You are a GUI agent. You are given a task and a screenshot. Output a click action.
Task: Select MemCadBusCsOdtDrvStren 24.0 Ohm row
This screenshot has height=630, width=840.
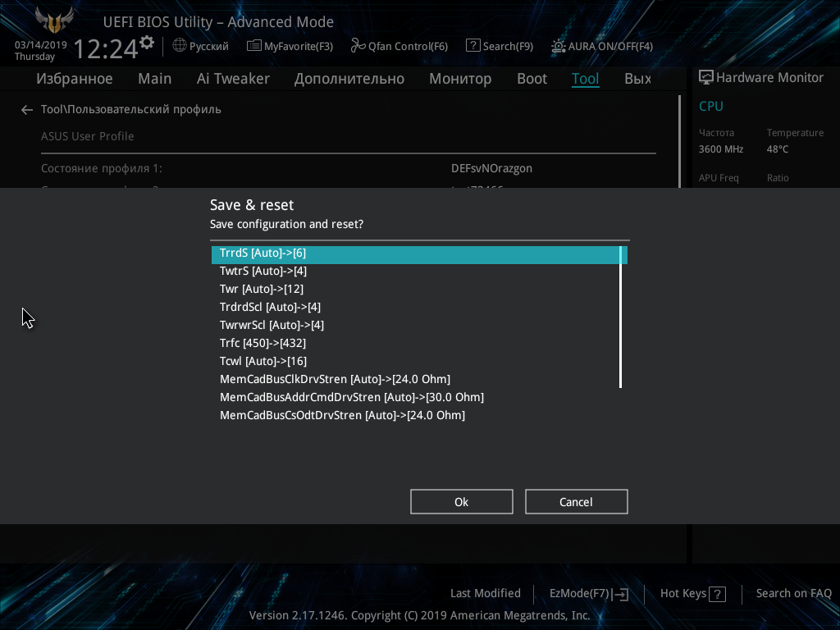419,416
